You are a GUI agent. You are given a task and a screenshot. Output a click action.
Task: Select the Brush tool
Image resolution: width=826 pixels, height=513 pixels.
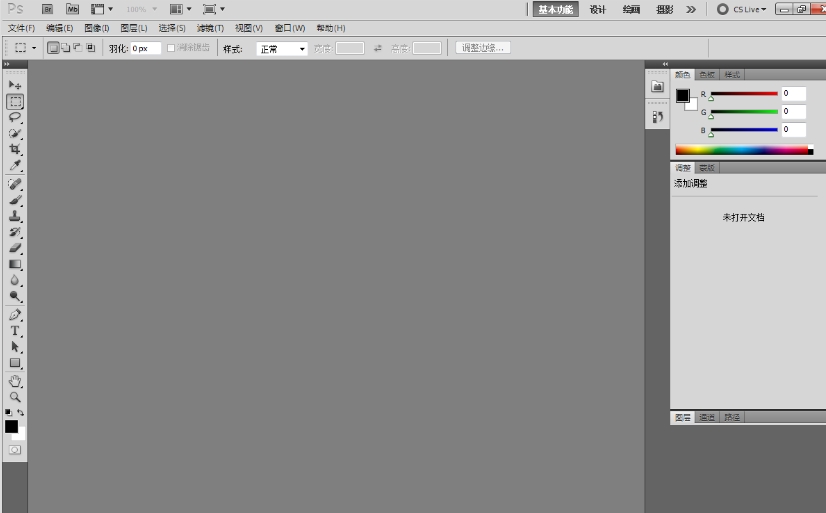pos(15,200)
